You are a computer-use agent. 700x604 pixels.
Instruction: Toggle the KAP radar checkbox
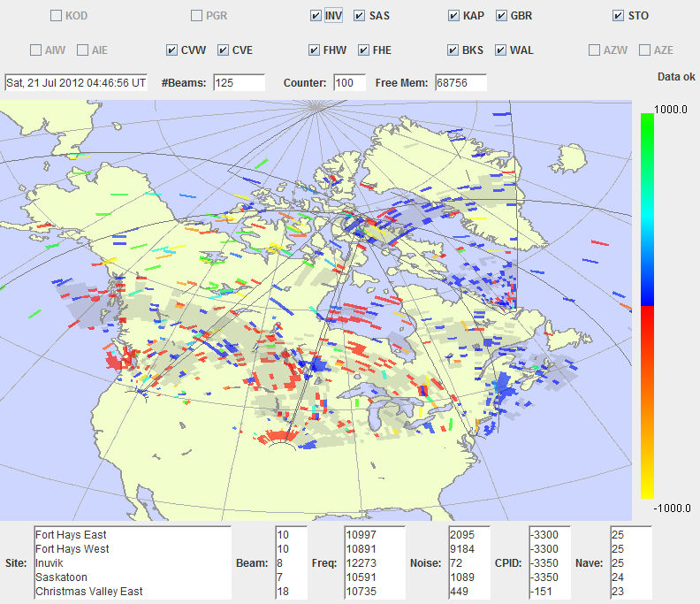[x=453, y=16]
